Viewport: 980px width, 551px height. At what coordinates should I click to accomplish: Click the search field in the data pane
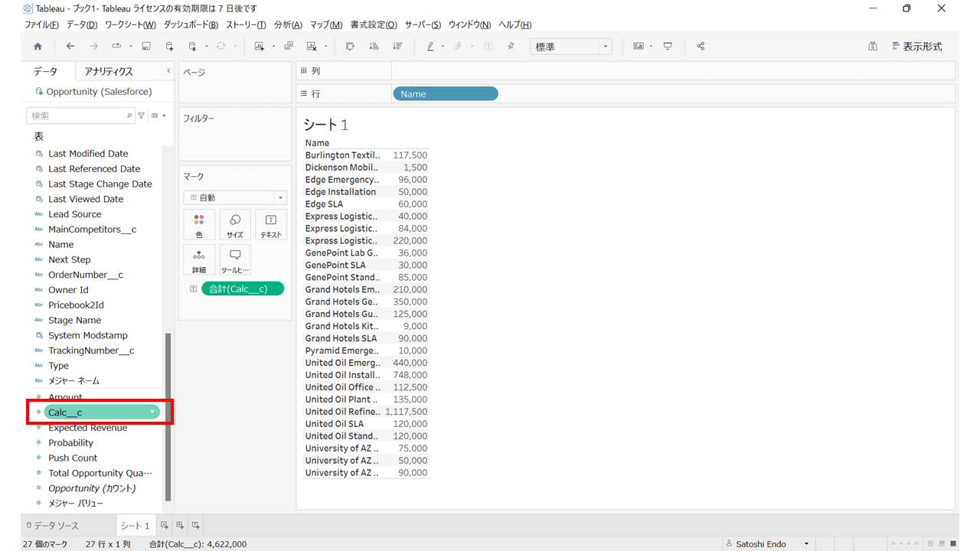click(x=80, y=116)
